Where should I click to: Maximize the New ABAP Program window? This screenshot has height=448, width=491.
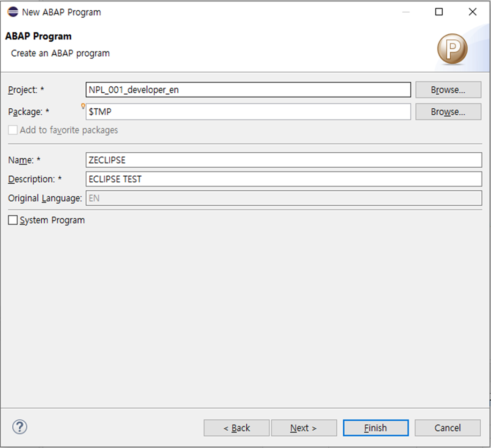(439, 12)
